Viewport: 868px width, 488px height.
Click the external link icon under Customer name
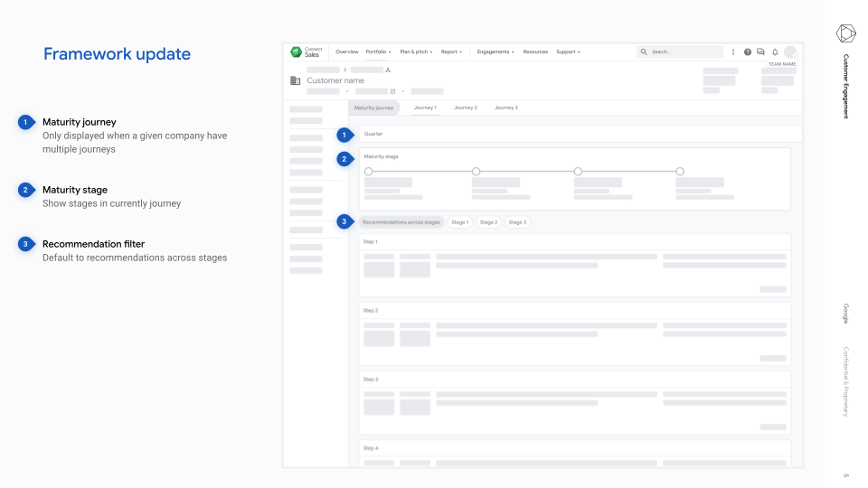(393, 91)
